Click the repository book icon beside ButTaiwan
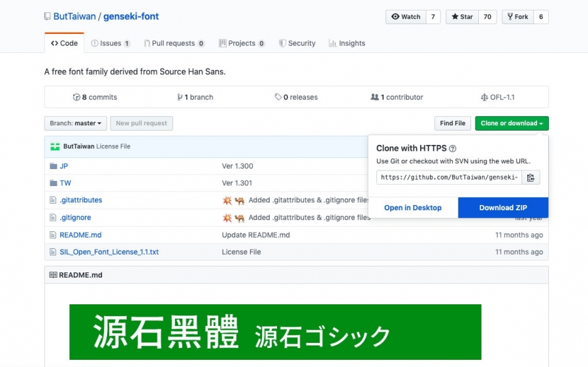The height and width of the screenshot is (367, 588). pos(47,16)
